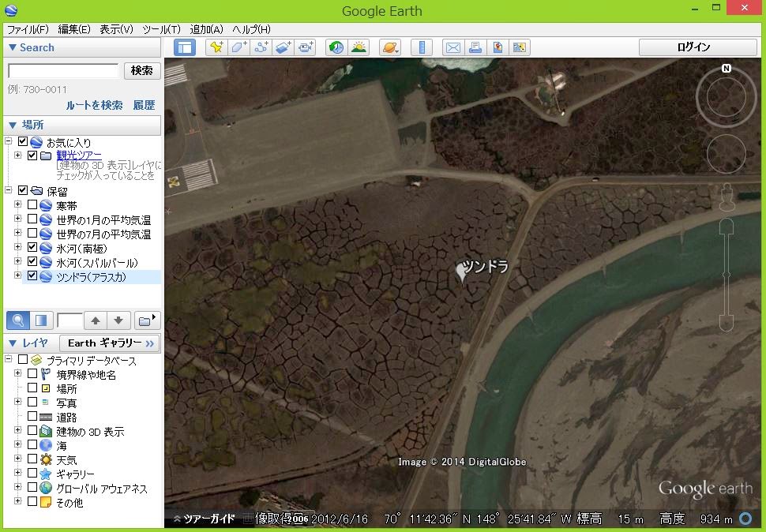This screenshot has width=766, height=532.
Task: Click the search text field
Action: 63,71
